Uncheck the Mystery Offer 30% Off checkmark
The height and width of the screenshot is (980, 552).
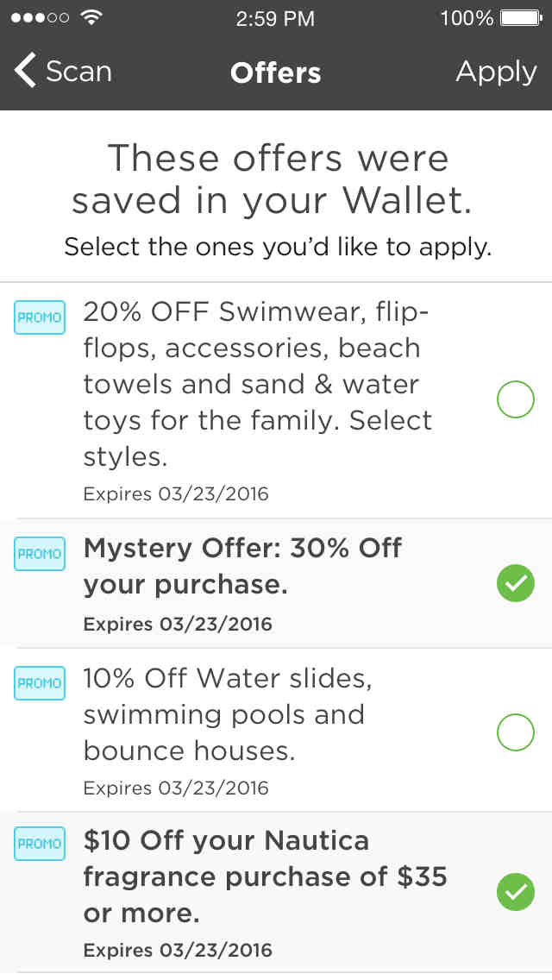(x=516, y=584)
